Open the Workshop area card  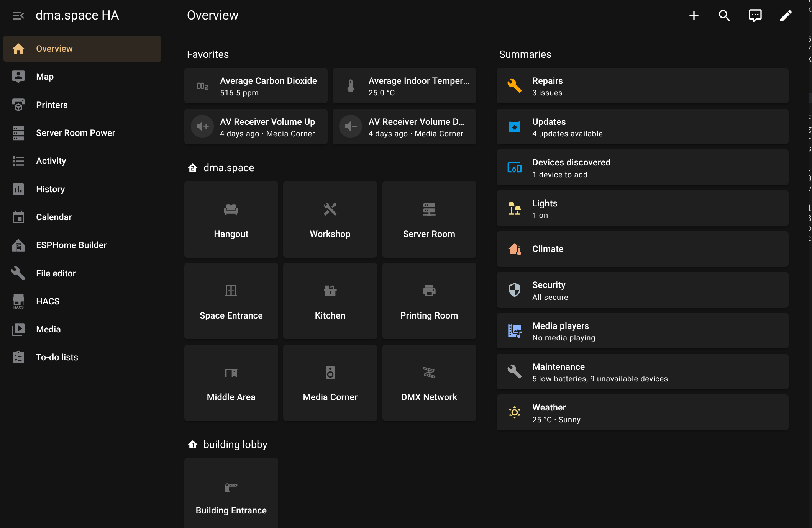330,219
